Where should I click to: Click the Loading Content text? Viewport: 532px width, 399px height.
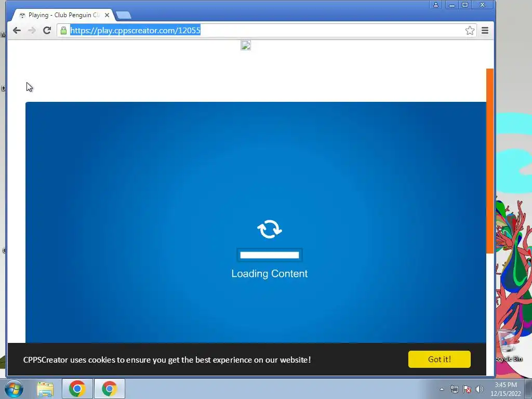tap(270, 274)
